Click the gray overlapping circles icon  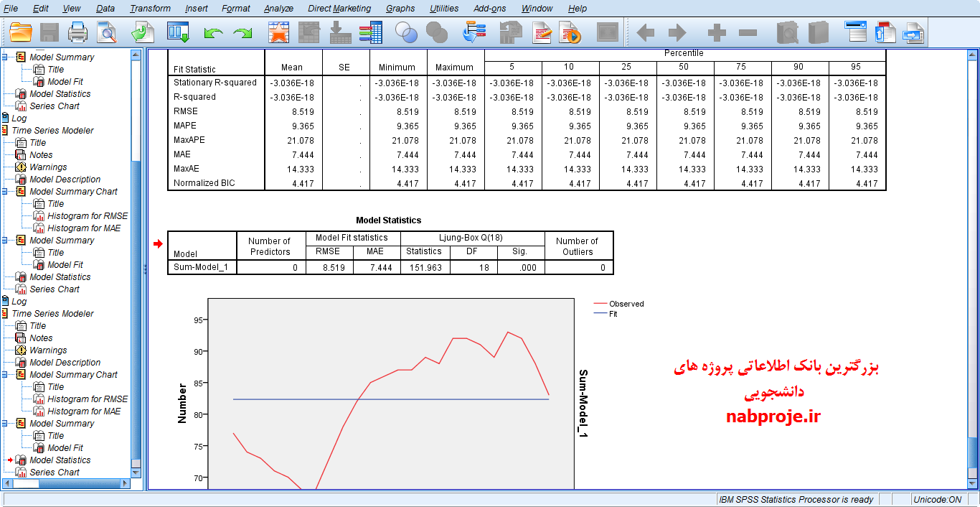437,32
